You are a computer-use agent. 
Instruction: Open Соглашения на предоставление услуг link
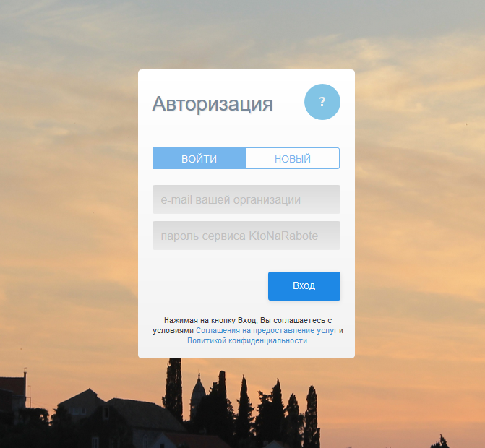[266, 330]
